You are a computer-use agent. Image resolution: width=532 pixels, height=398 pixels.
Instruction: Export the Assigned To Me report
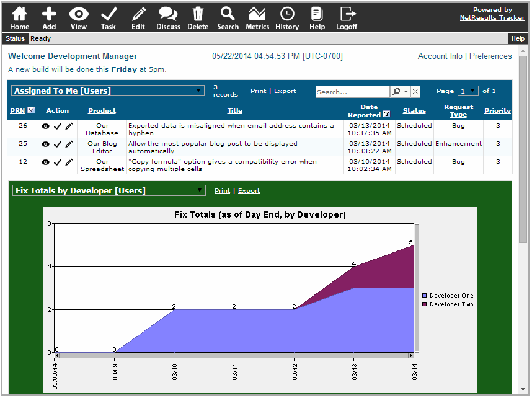click(x=285, y=91)
